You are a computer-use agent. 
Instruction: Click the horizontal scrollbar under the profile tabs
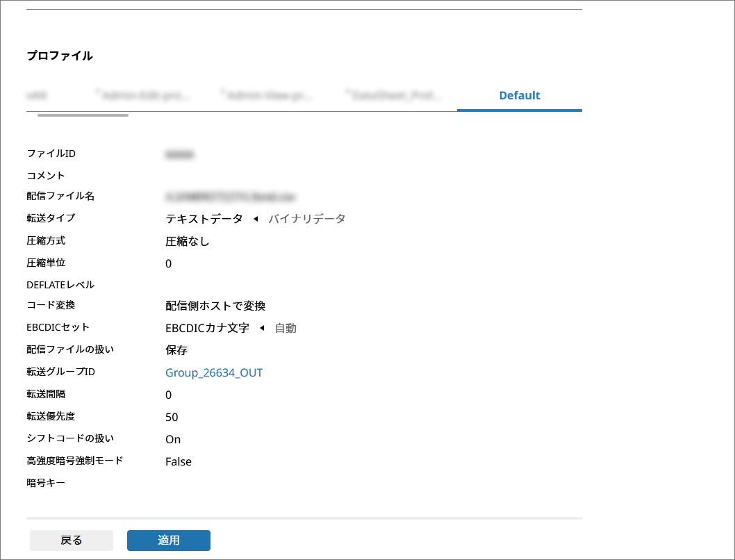point(83,115)
